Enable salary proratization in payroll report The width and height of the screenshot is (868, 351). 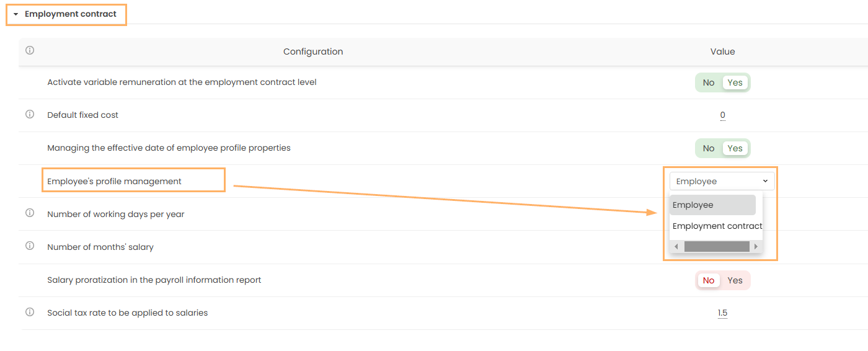point(735,280)
